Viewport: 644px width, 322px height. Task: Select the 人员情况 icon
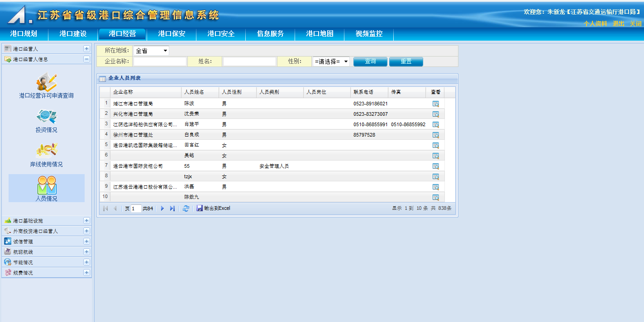click(47, 186)
